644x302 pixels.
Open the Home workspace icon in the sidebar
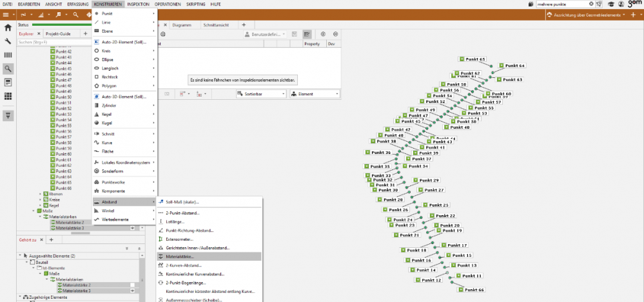click(x=8, y=28)
